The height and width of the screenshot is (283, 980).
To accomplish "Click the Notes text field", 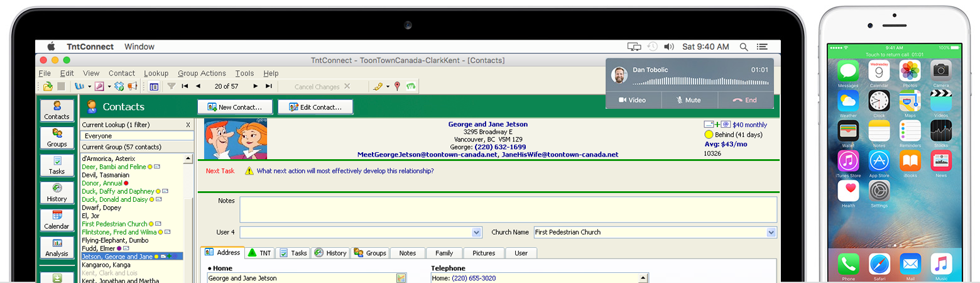I will (x=508, y=209).
